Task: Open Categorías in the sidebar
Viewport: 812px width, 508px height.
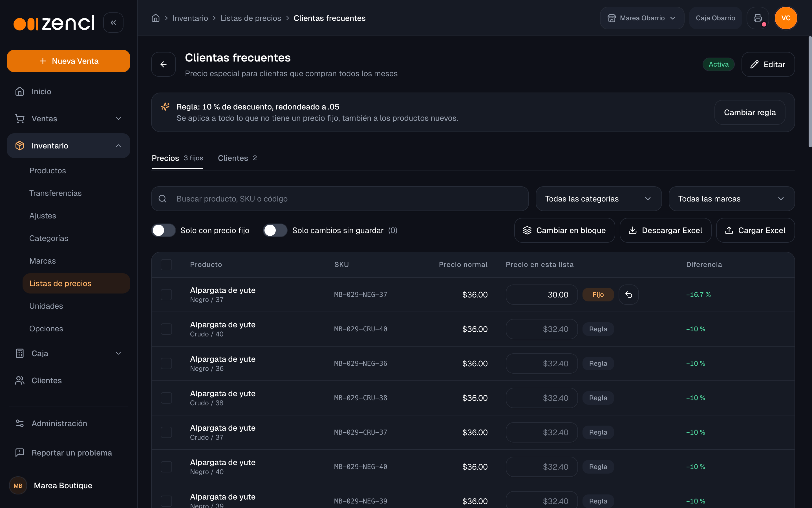Action: pyautogui.click(x=49, y=238)
